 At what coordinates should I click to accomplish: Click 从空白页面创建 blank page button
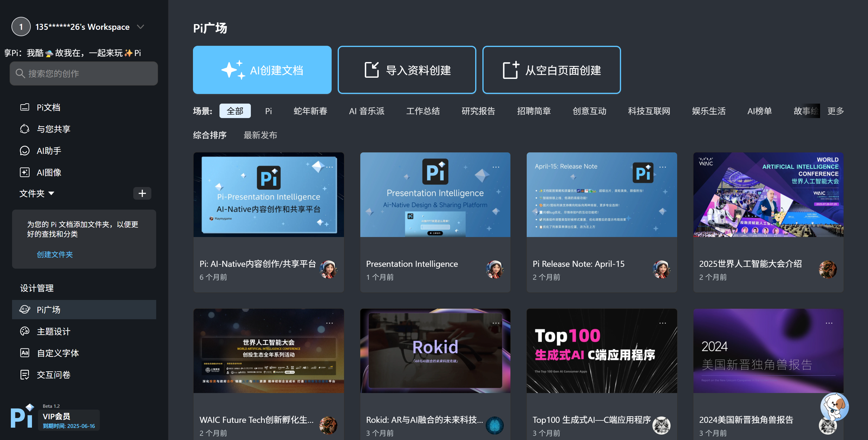(551, 70)
